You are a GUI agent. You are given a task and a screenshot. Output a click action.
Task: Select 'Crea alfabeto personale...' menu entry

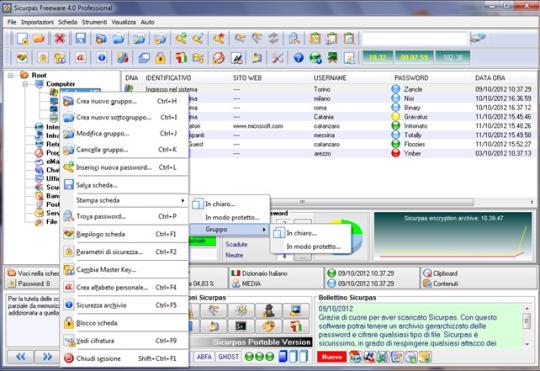coord(125,287)
